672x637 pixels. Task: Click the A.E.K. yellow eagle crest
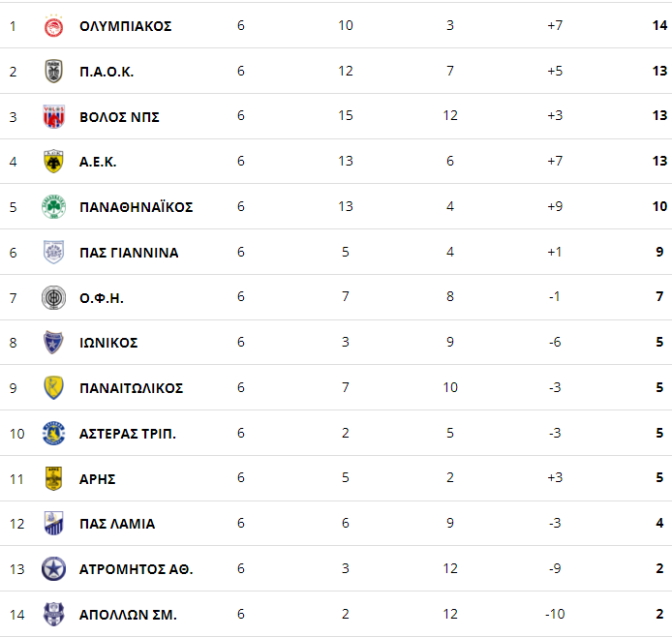53,162
